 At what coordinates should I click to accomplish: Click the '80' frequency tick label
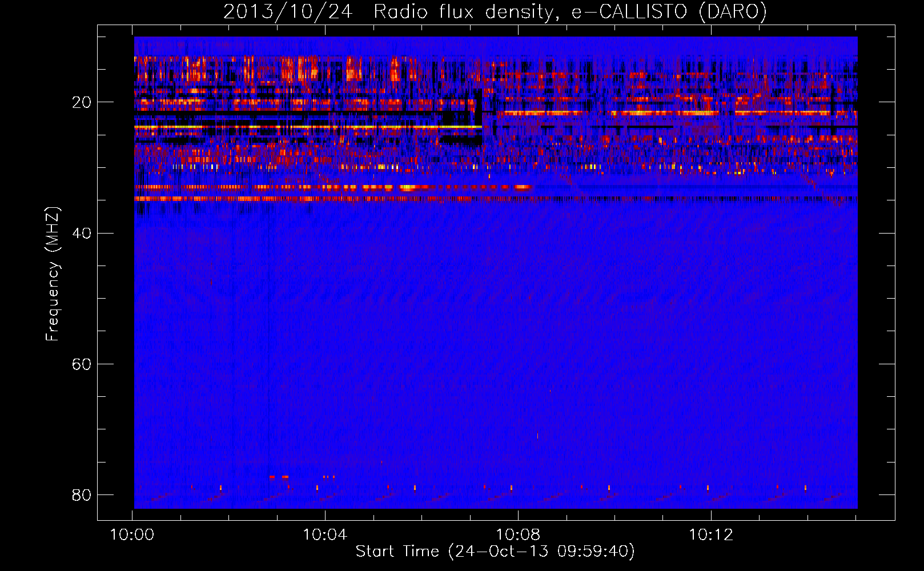[x=82, y=494]
